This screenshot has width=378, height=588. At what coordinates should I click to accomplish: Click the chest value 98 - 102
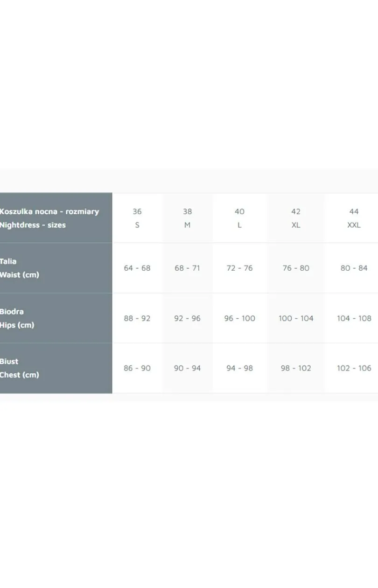click(296, 368)
